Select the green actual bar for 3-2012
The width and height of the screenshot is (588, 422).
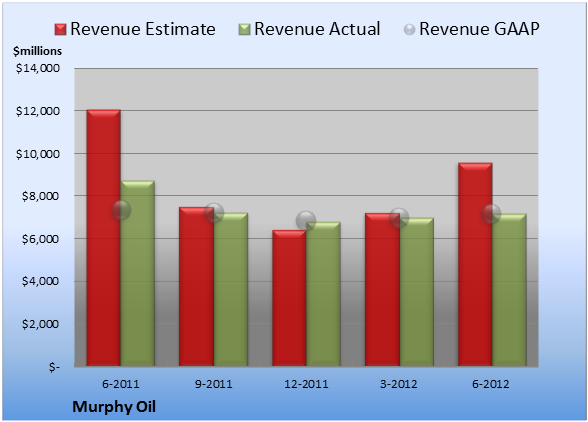click(x=416, y=292)
